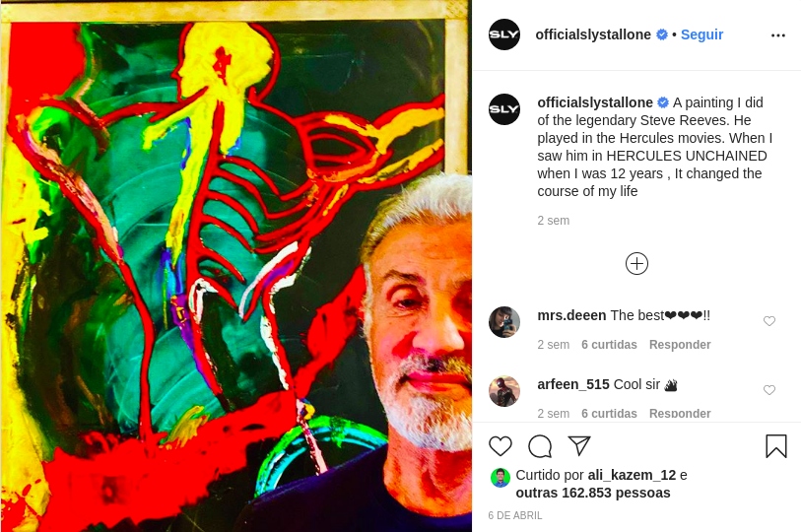Viewport: 801px width, 532px height.
Task: Open the three-dot more options menu
Action: [778, 34]
